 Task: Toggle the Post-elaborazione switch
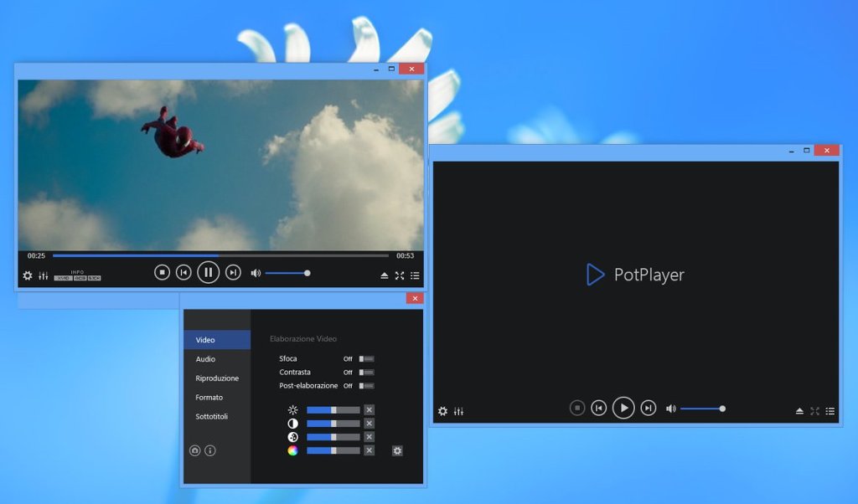367,386
